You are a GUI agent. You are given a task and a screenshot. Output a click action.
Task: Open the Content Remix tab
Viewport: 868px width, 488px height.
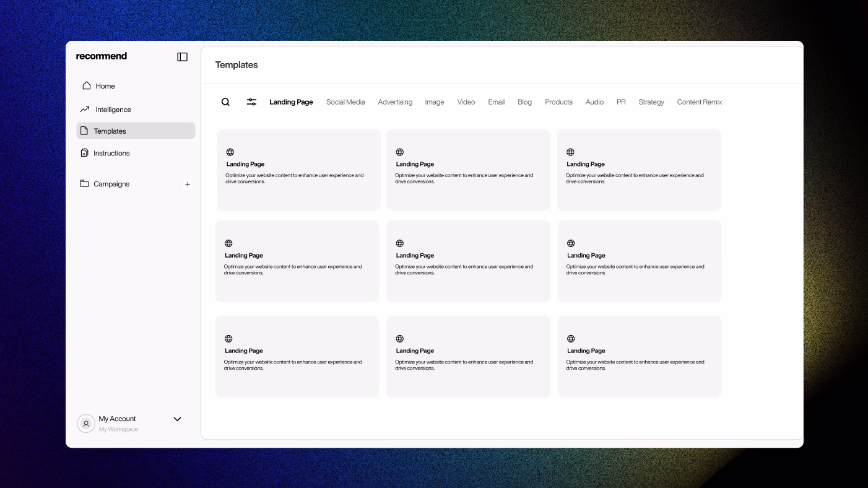pos(699,102)
